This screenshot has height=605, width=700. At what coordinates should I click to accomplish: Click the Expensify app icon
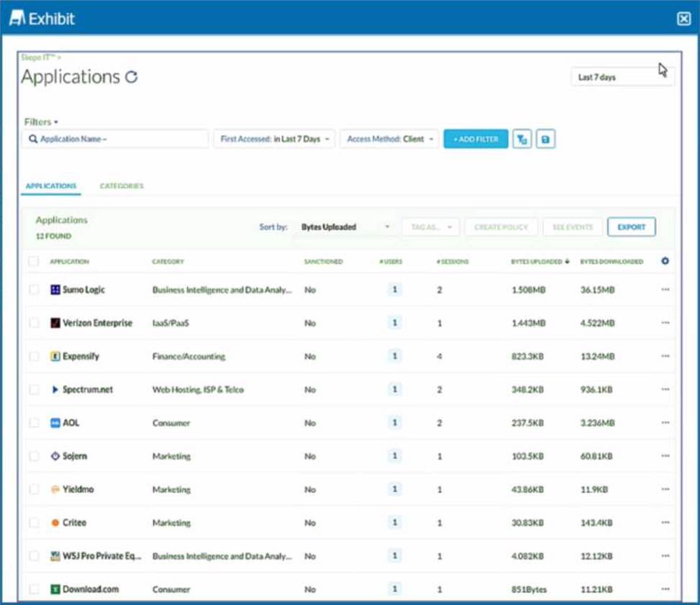point(55,356)
